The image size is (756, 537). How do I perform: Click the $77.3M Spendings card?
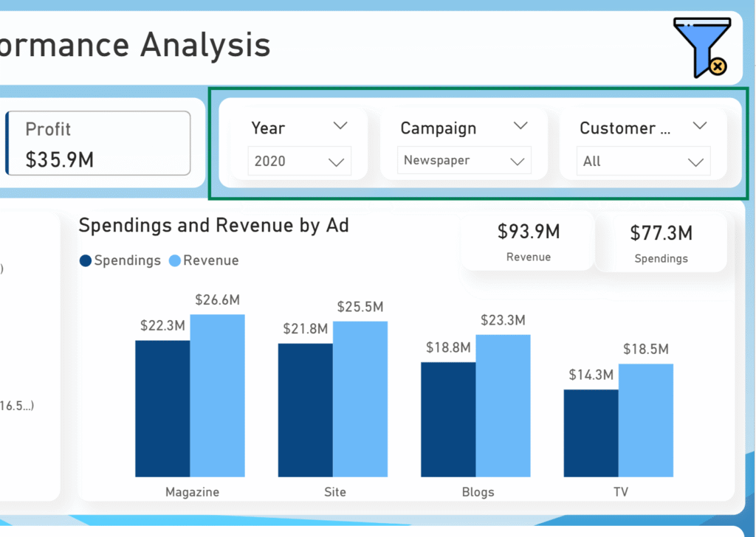coord(661,243)
